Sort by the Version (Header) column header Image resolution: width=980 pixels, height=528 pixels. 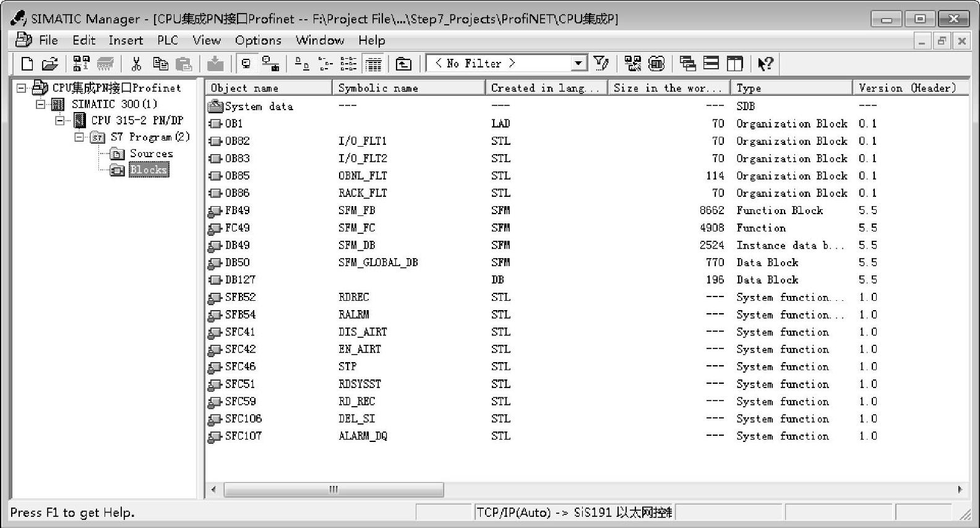[910, 88]
